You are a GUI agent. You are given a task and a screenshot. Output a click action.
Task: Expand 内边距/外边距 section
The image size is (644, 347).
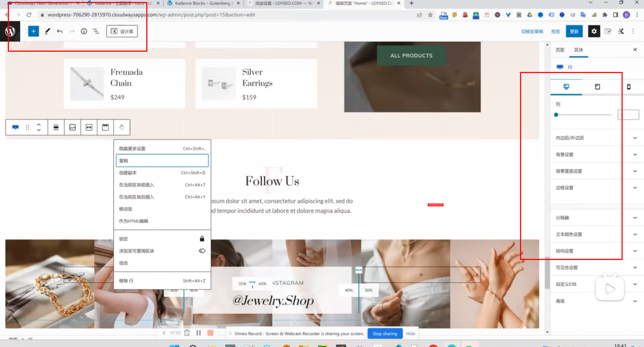[x=596, y=138]
